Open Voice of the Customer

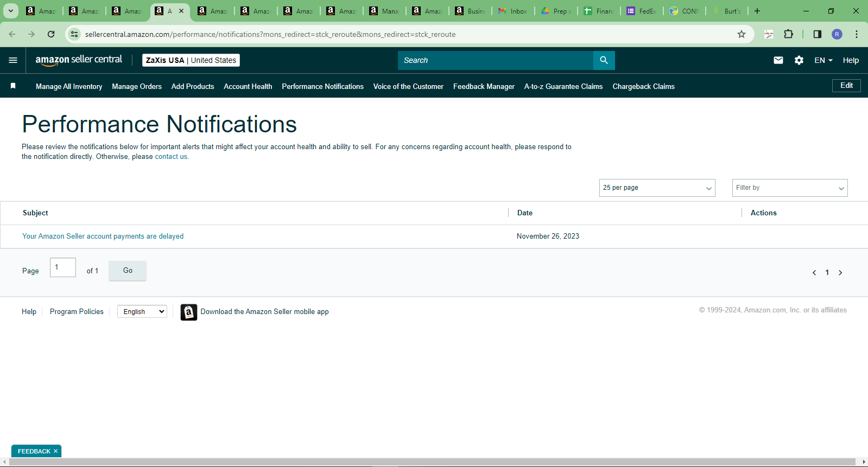pos(408,86)
